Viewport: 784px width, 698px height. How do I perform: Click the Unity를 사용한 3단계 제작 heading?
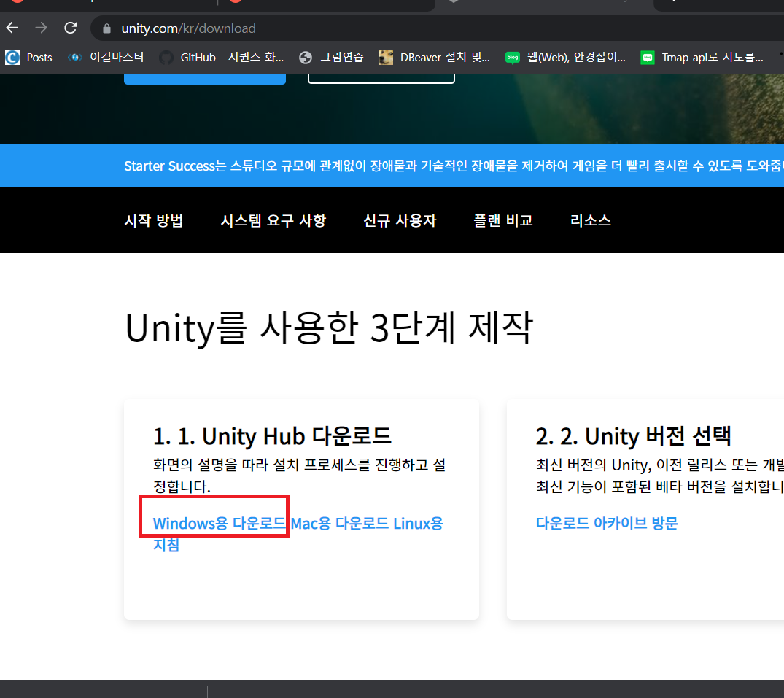pos(329,328)
